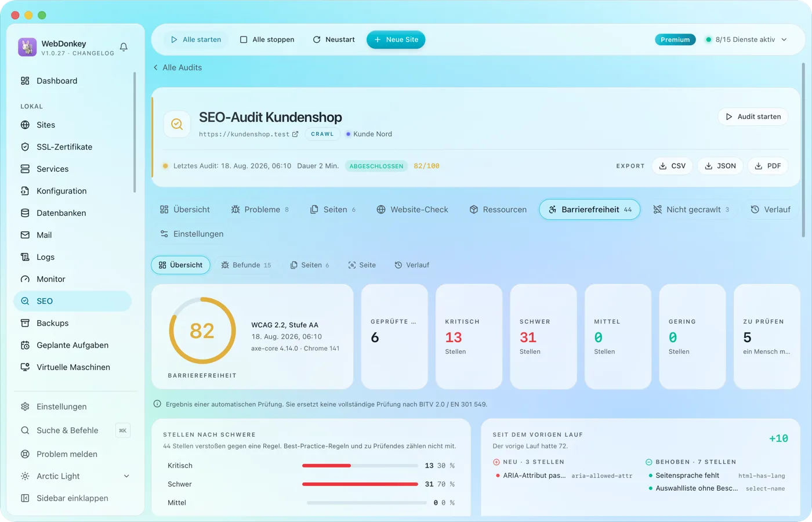Viewport: 812px width, 522px height.
Task: Go back using the Alle Audits arrow
Action: (x=177, y=67)
